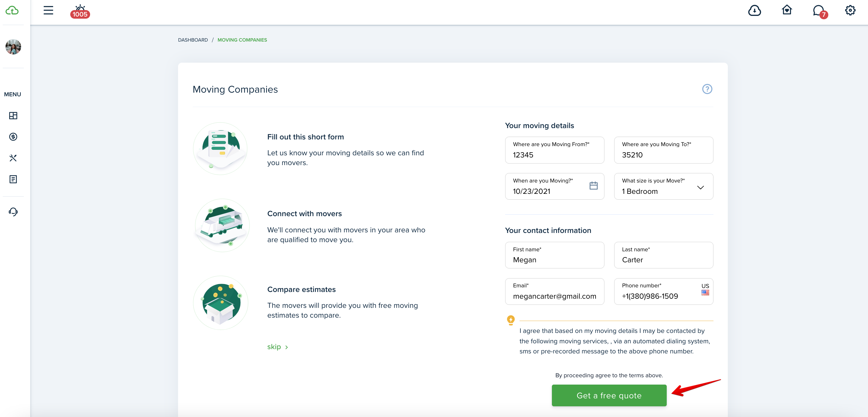Viewport: 868px width, 417px height.
Task: Click the cloud download icon
Action: (x=754, y=10)
